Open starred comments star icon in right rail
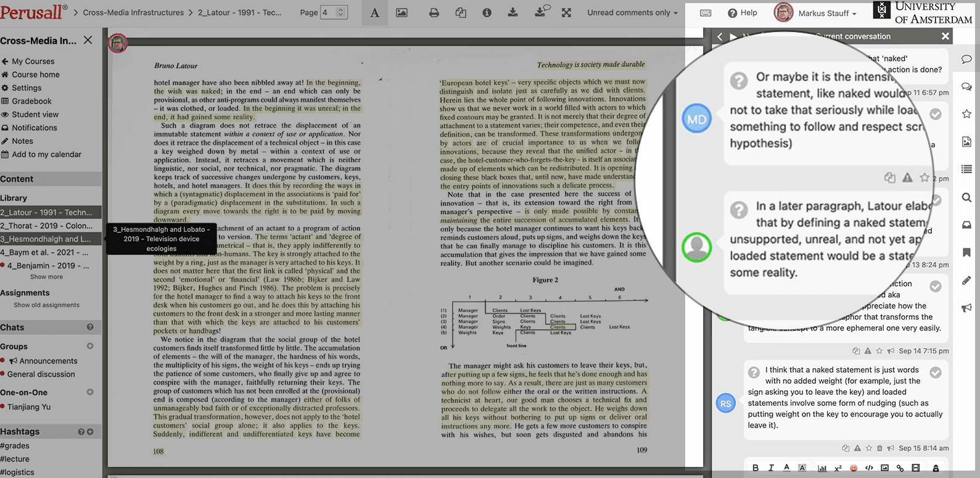The width and height of the screenshot is (980, 478). coord(966,113)
